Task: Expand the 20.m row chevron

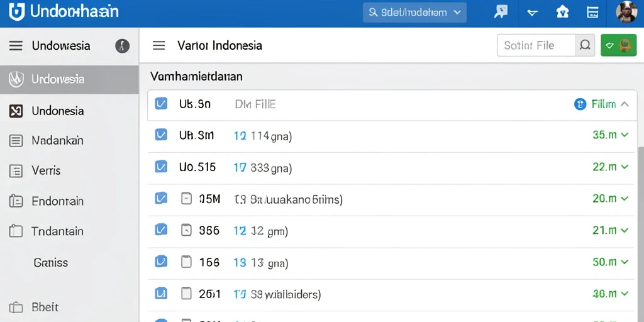Action: tap(625, 199)
